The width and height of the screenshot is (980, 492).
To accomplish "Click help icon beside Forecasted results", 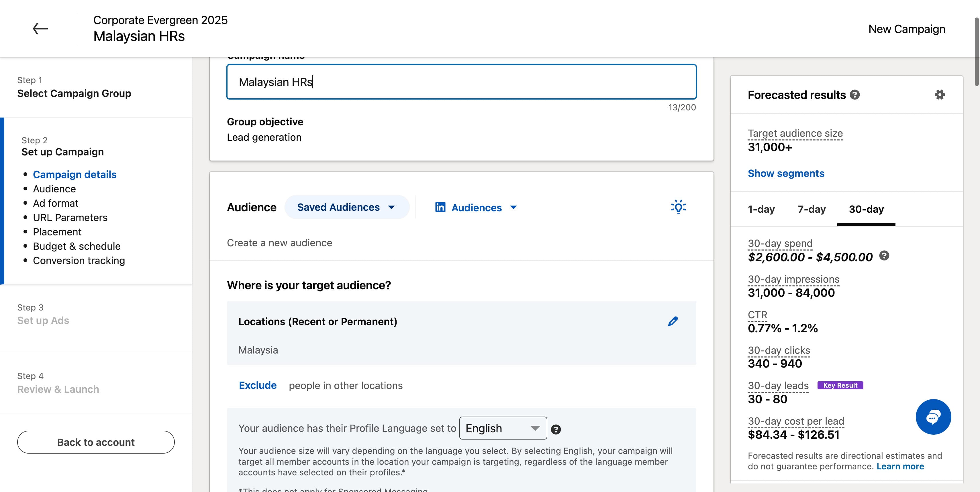I will click(x=854, y=95).
